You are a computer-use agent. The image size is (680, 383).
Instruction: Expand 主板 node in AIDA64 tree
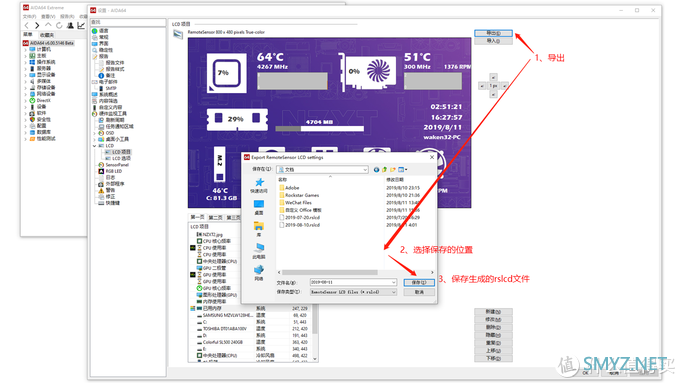point(26,56)
